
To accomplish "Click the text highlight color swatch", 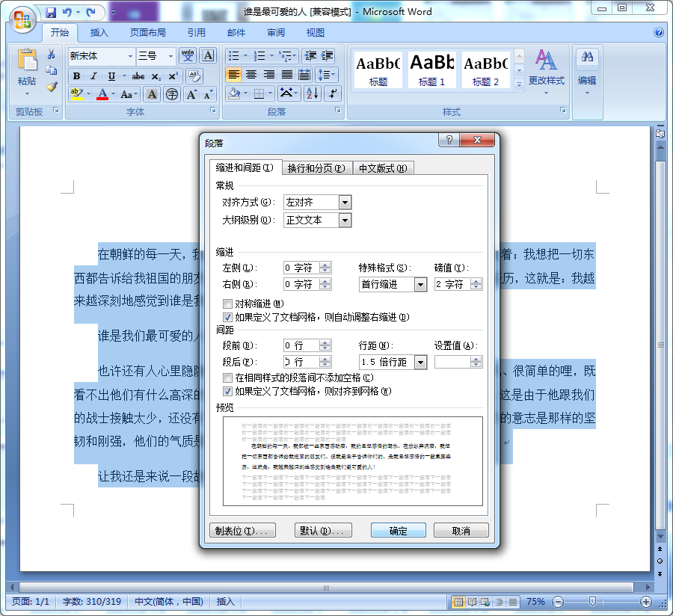I will pos(77,94).
